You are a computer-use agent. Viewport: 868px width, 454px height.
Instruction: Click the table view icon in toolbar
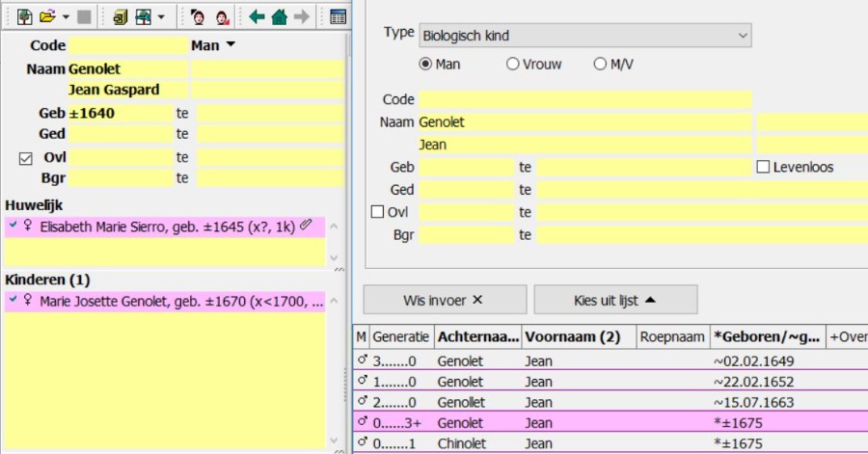[338, 16]
